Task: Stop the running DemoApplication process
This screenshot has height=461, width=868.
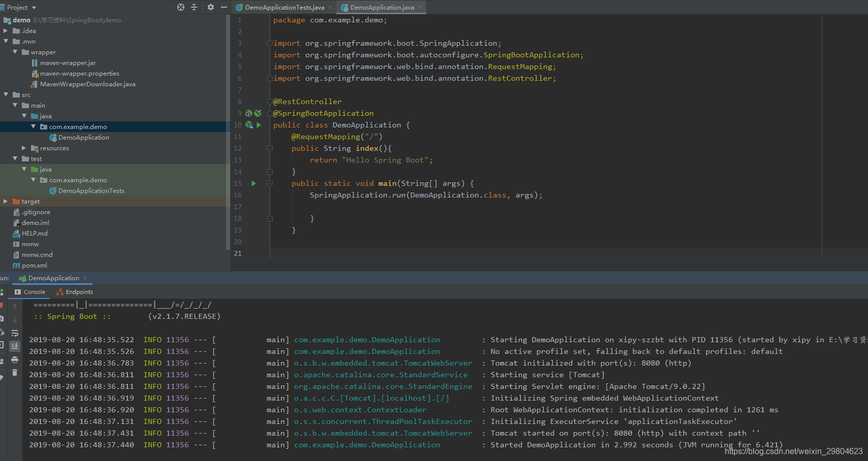Action: 1,305
